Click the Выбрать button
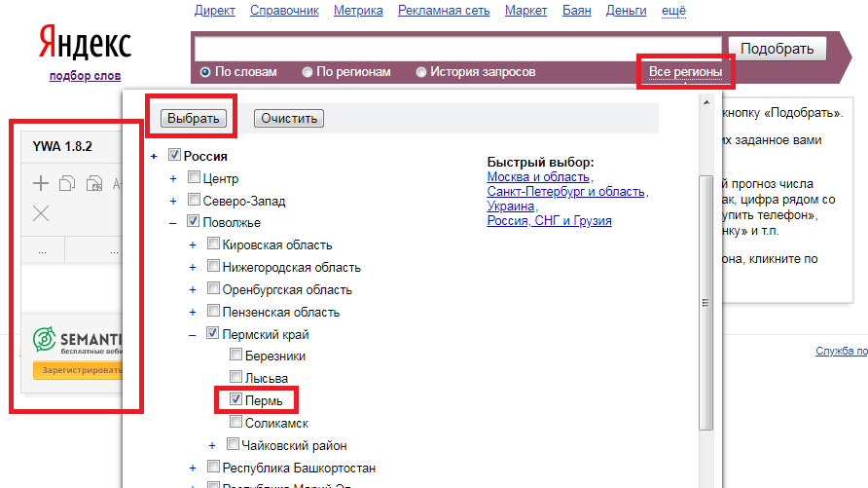Screen dimensions: 868x488 (194, 118)
